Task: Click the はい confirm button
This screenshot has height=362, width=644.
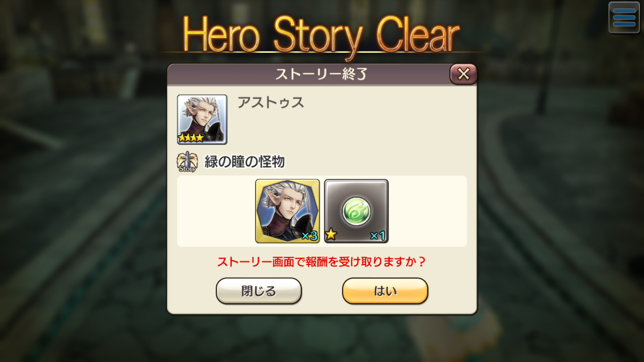Action: 385,291
